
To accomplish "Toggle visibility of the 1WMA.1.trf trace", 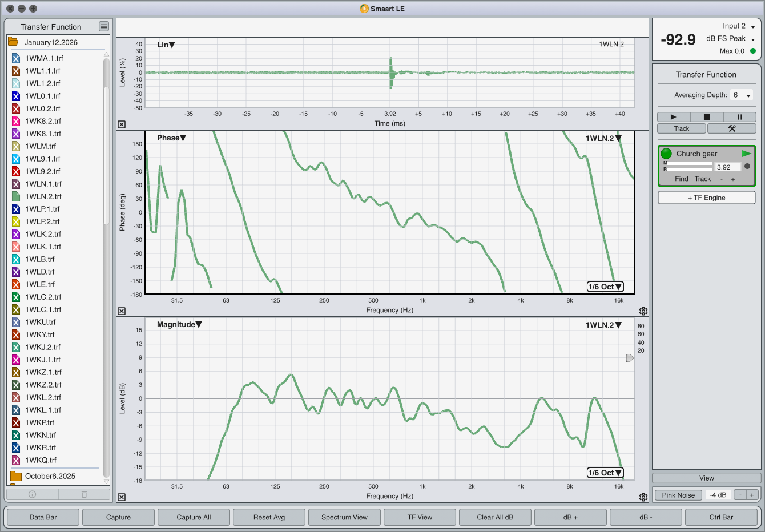I will click(x=16, y=58).
